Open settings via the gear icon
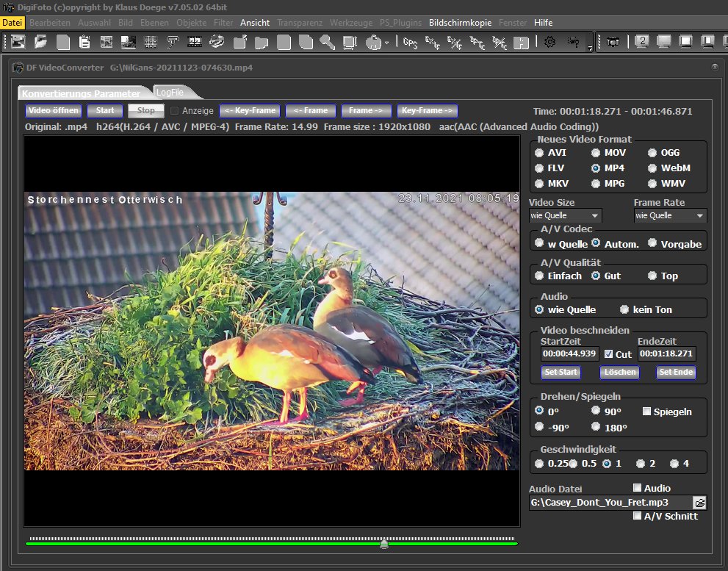The height and width of the screenshot is (571, 728). coord(549,42)
